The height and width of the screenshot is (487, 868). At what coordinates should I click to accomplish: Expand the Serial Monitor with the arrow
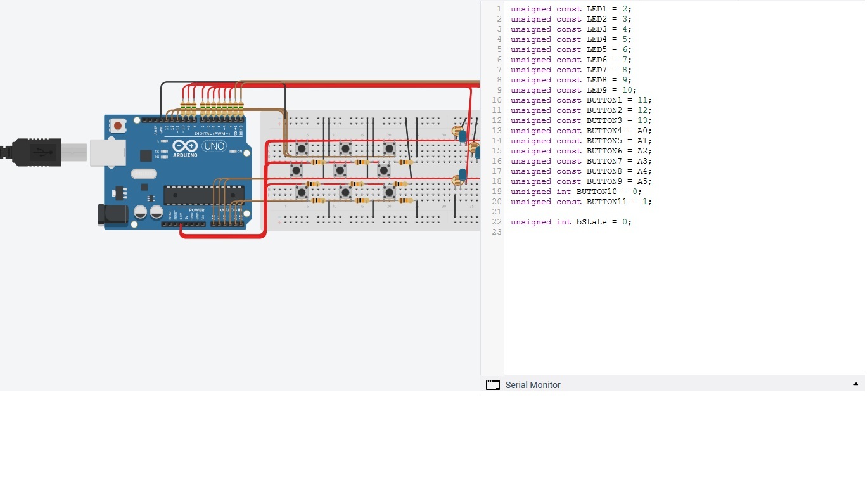[855, 384]
